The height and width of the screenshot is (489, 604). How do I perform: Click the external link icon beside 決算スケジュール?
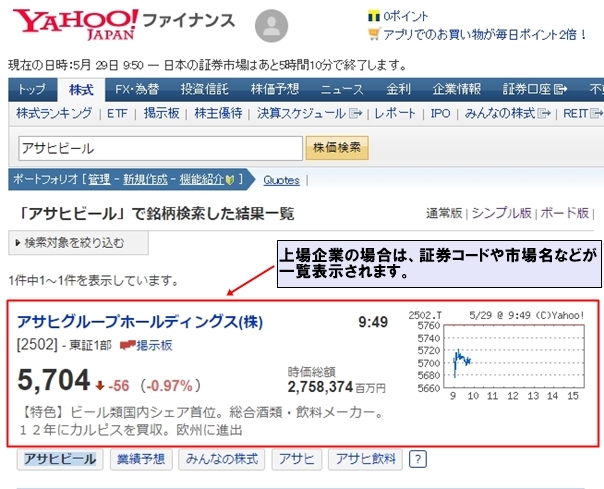[x=356, y=113]
